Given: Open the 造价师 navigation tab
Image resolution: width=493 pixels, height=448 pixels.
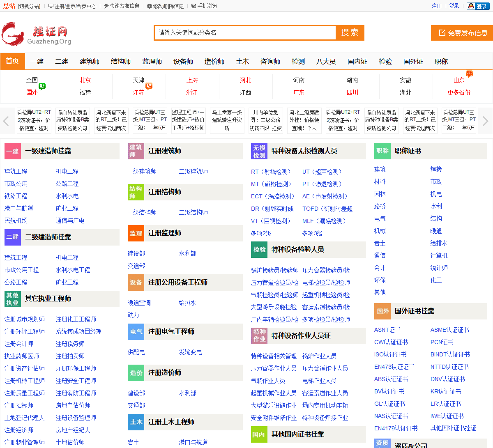Looking at the screenshot, I should click(x=214, y=62).
